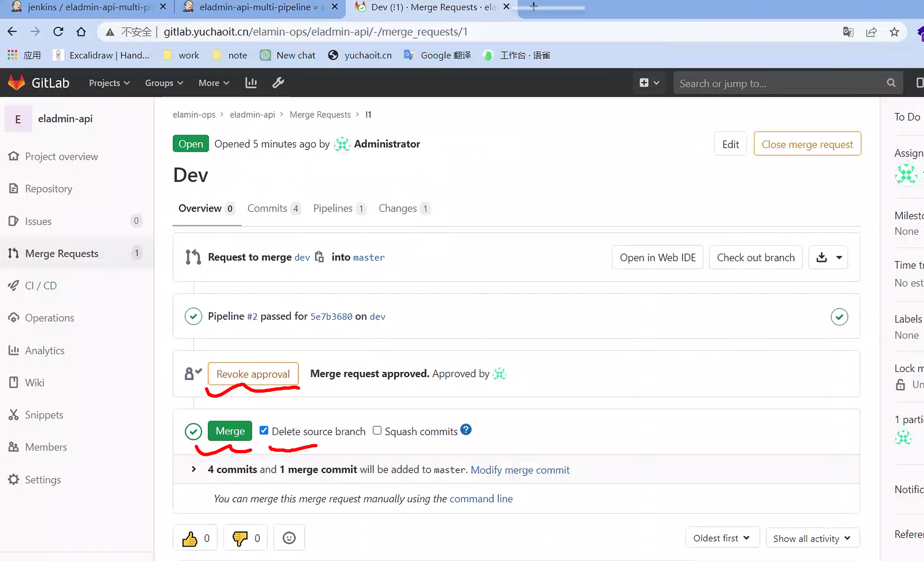Switch to the Changes tab
924x561 pixels.
(404, 208)
